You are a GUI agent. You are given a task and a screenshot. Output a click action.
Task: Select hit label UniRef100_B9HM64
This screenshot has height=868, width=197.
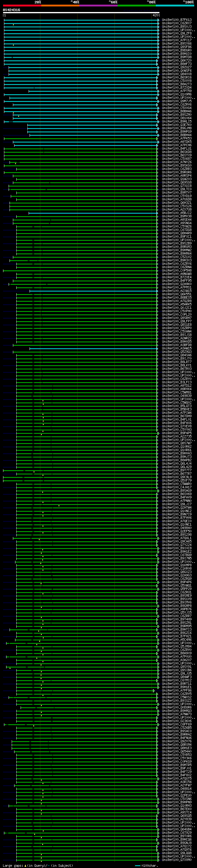(x=177, y=254)
